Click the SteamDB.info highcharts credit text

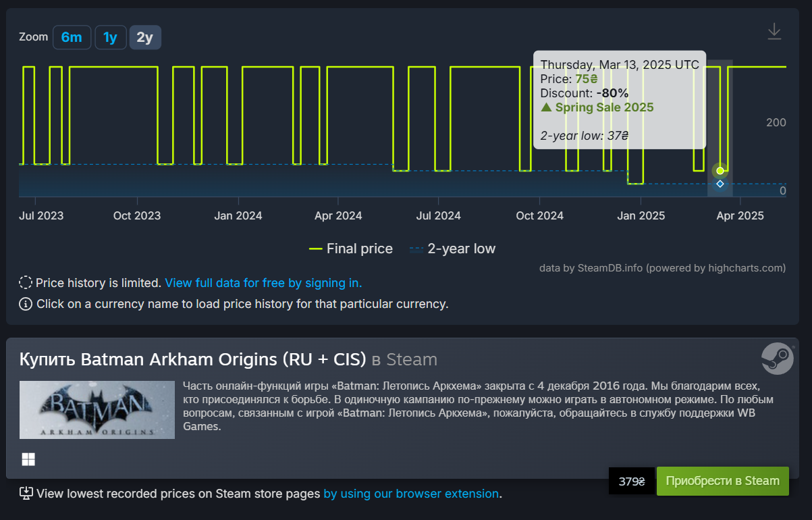[663, 268]
